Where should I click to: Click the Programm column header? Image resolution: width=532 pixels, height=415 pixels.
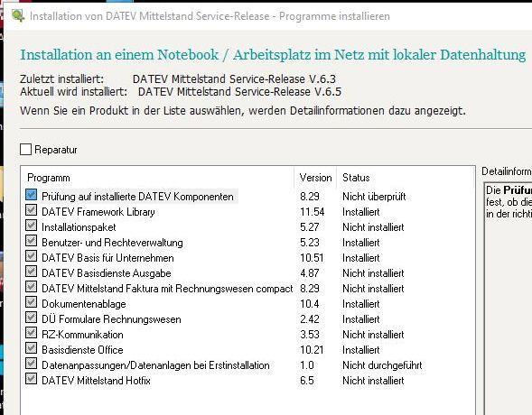[49, 178]
